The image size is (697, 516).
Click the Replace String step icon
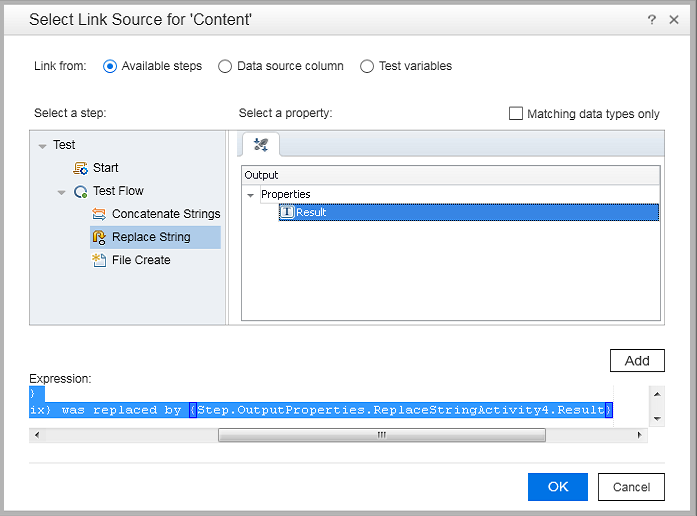pyautogui.click(x=99, y=237)
